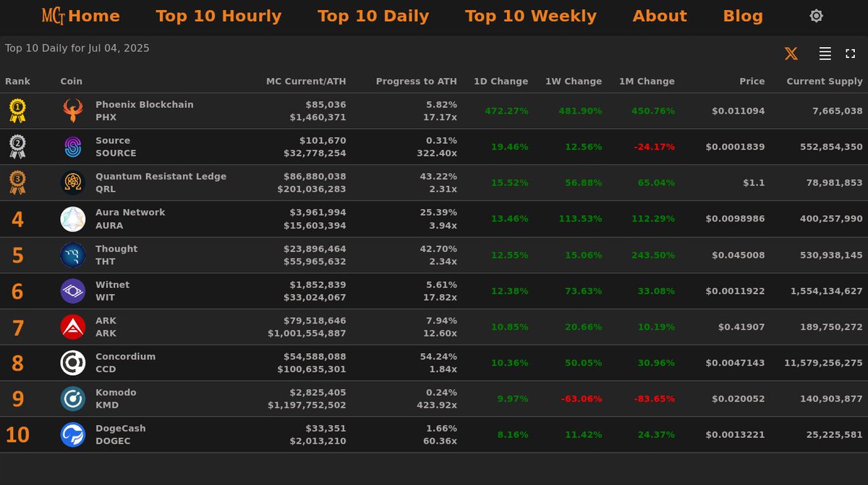Open the Komodo coin name
The image size is (868, 485).
[116, 392]
